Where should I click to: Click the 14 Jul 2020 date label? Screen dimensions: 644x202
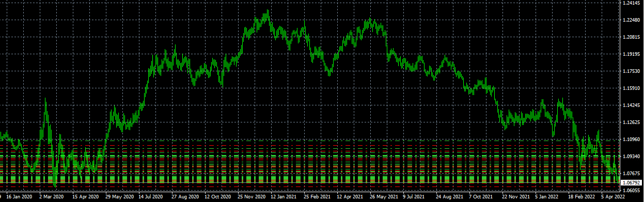pyautogui.click(x=151, y=197)
